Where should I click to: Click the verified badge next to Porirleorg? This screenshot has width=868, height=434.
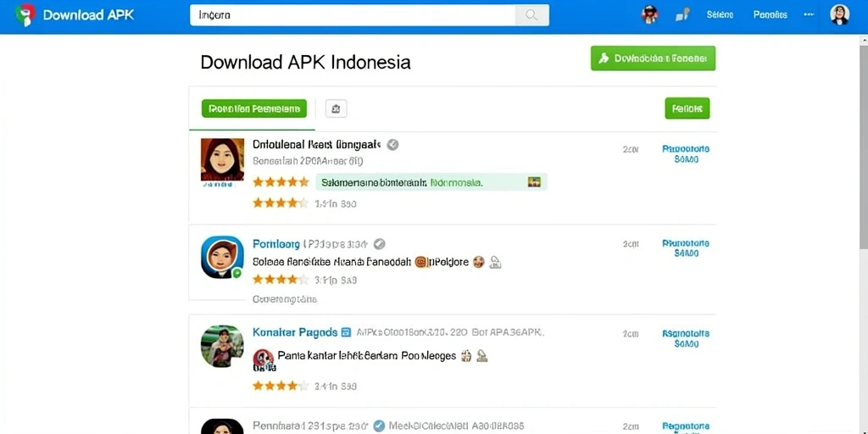[379, 244]
